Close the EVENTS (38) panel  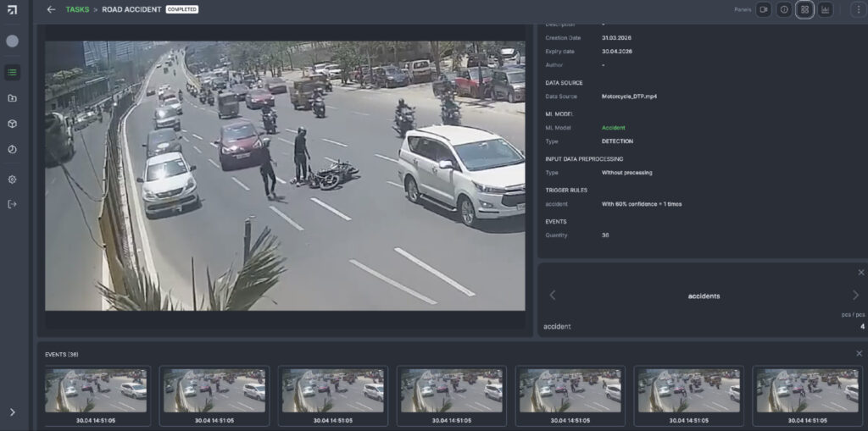pos(860,354)
